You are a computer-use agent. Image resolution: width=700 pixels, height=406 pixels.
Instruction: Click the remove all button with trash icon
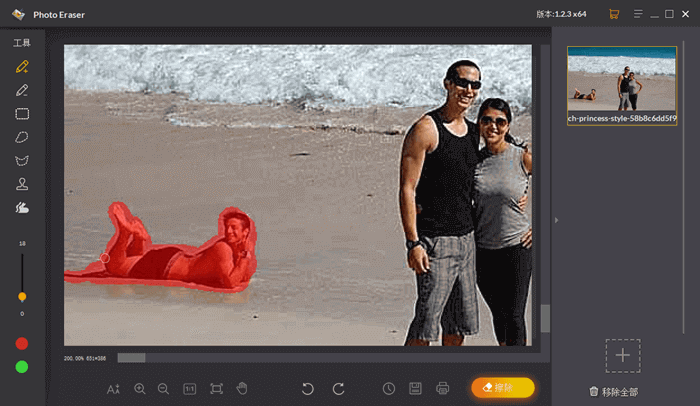point(614,391)
